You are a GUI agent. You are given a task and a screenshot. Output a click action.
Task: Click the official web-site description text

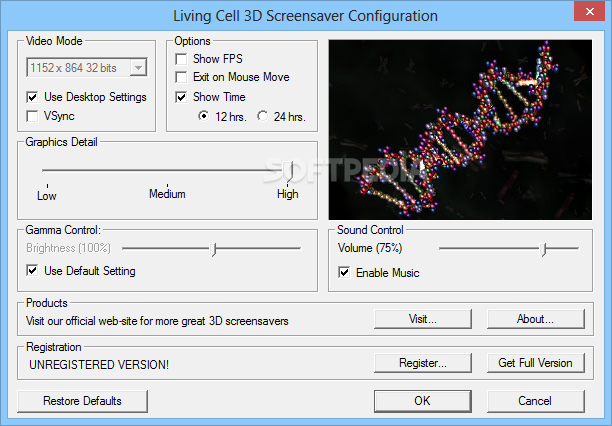157,321
